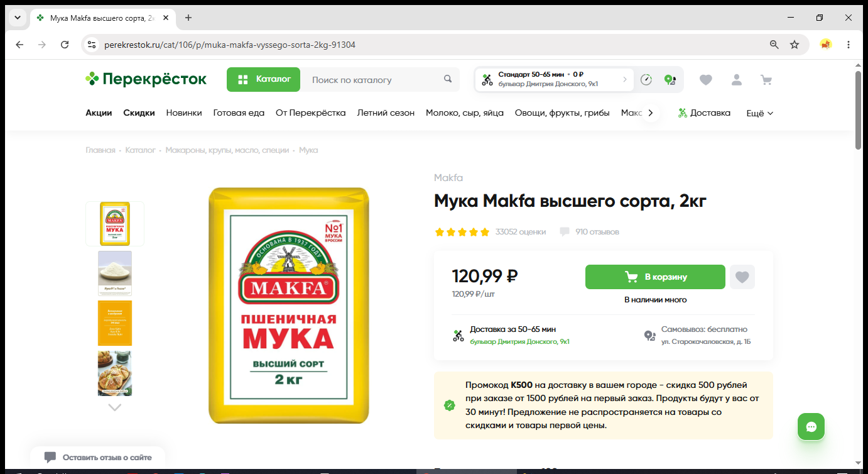868x474 pixels.
Task: Select the flour in bowl thumbnail
Action: (115, 273)
